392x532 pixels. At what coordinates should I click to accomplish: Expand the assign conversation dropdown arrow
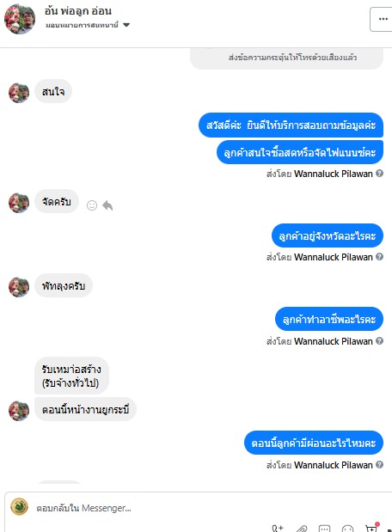pos(126,25)
